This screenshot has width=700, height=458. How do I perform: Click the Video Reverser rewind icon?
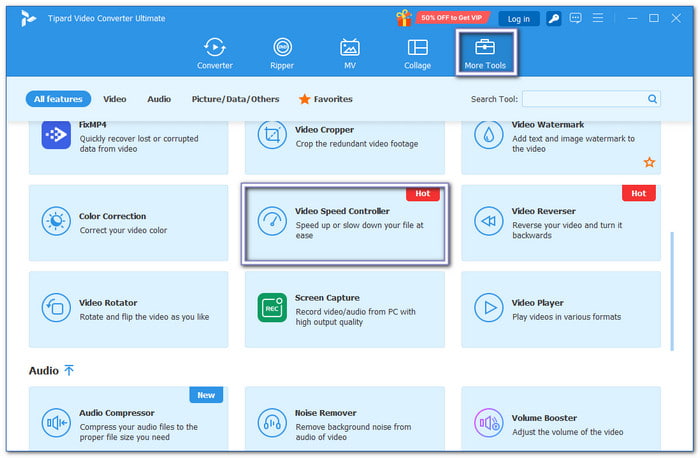(488, 221)
